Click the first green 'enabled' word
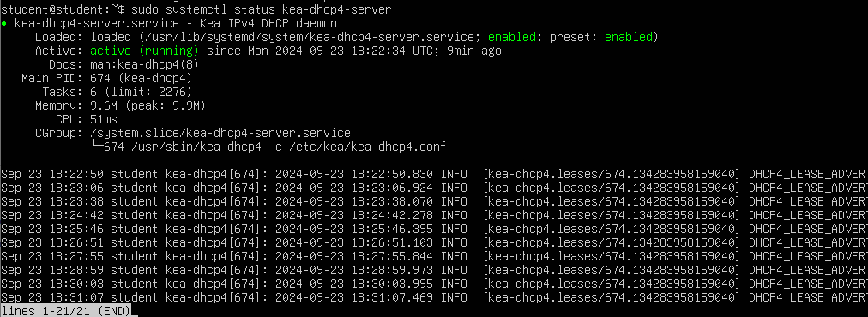This screenshot has width=868, height=317. click(x=512, y=37)
